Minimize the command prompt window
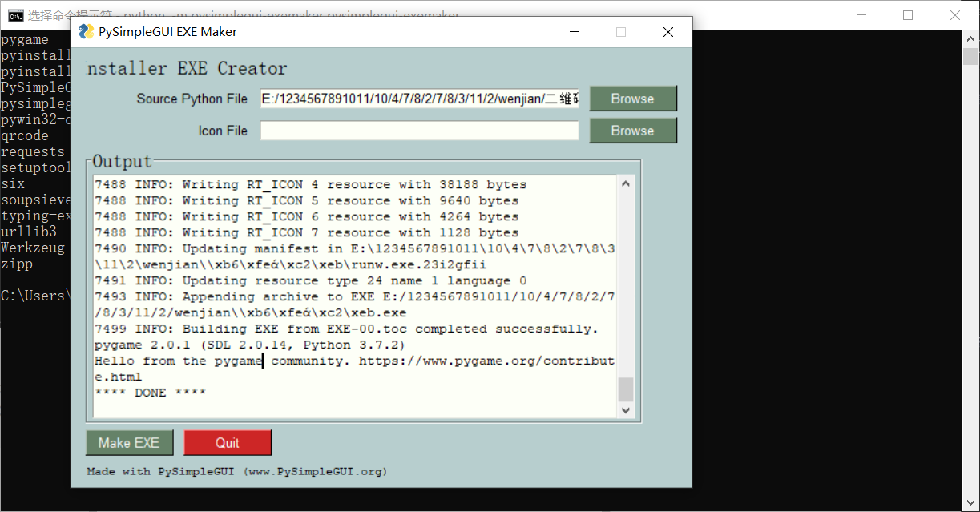Image resolution: width=980 pixels, height=512 pixels. (861, 15)
